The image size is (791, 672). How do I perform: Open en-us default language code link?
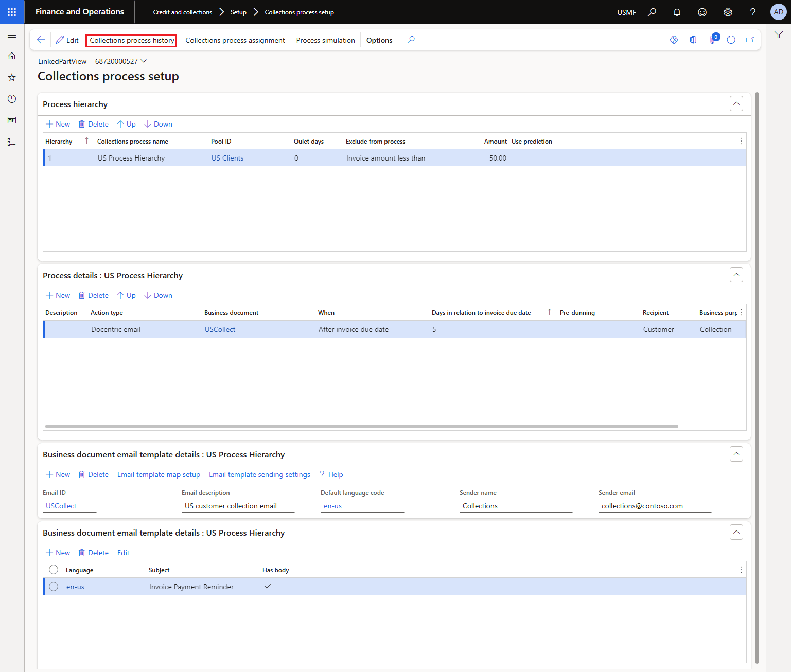332,506
